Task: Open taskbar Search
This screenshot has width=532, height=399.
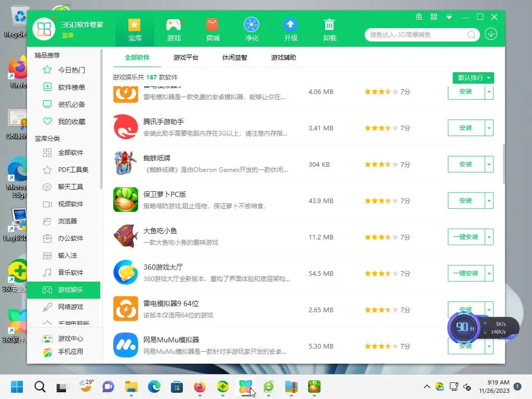Action: (x=39, y=387)
